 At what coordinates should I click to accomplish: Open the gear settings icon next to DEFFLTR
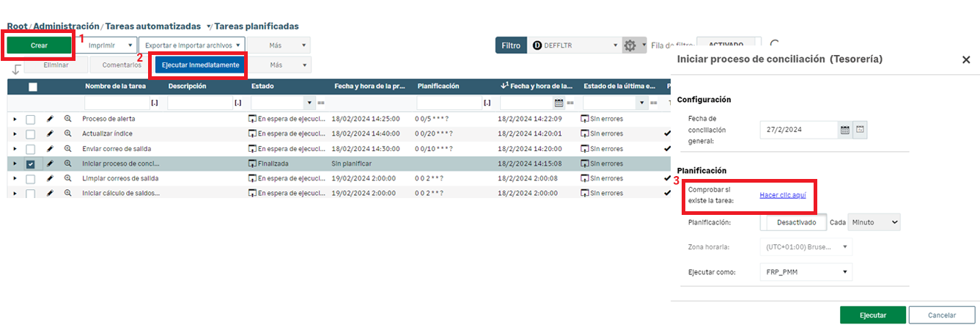point(630,45)
